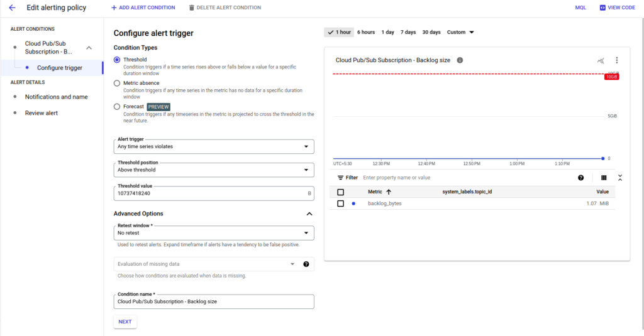Click the blue dot next to backlog_bytes

[x=353, y=203]
